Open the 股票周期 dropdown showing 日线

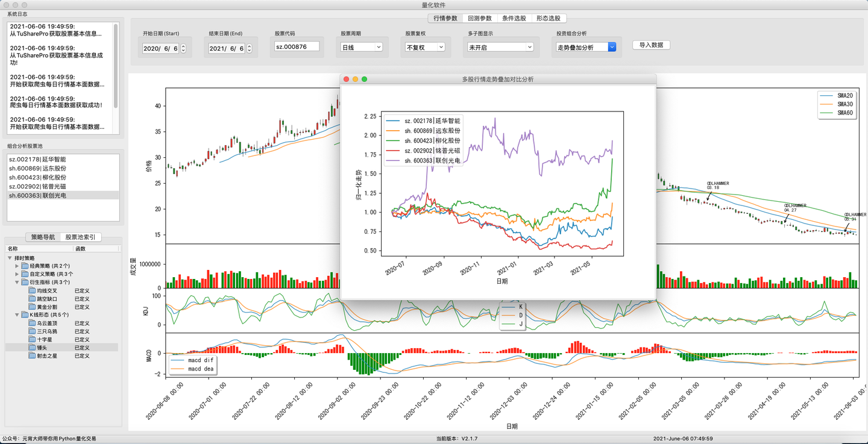[361, 47]
